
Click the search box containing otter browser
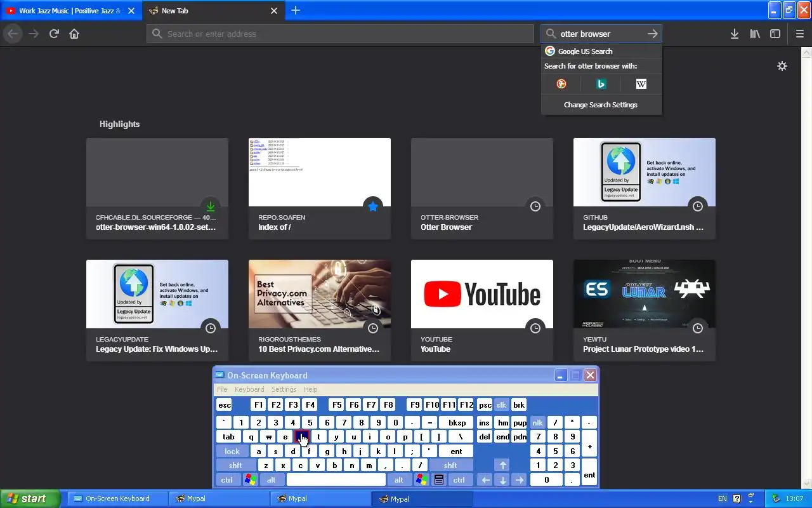click(x=601, y=34)
